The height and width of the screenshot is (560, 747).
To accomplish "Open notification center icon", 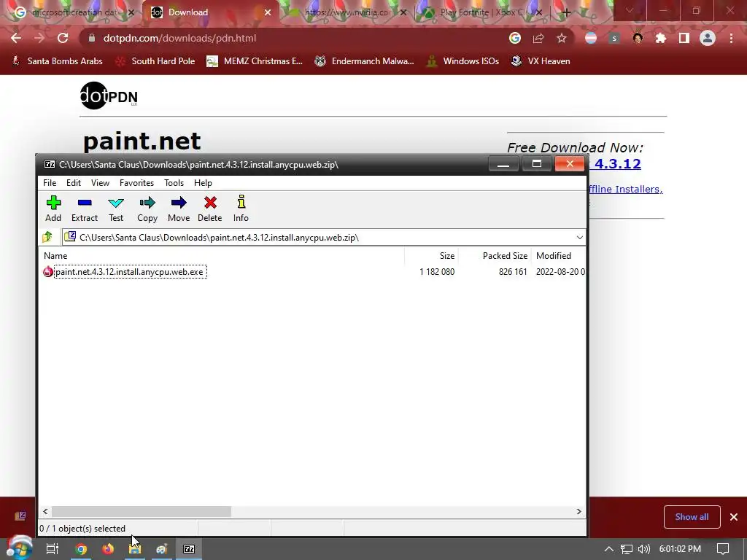I will pyautogui.click(x=723, y=549).
